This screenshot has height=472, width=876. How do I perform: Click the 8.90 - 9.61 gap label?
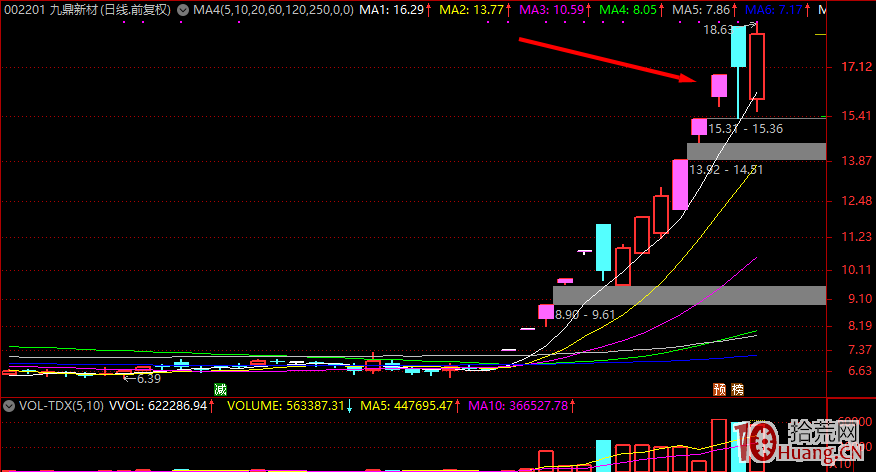point(585,315)
